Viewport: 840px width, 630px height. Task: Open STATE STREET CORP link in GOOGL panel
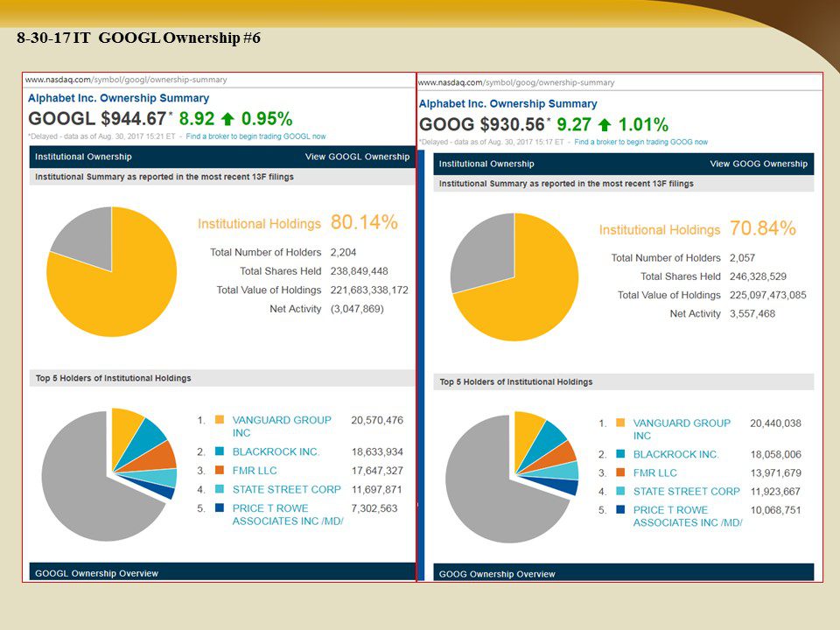(287, 489)
